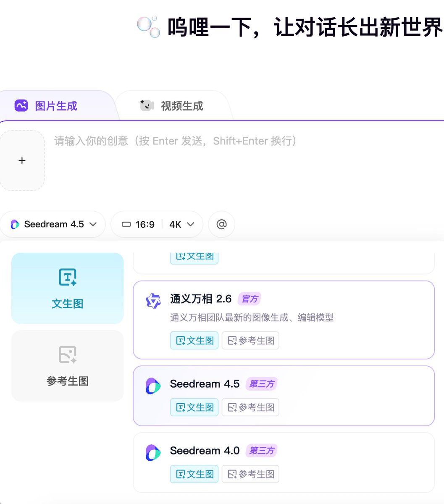This screenshot has height=504, width=444.
Task: Select the 文生图 sidebar icon
Action: click(x=67, y=276)
